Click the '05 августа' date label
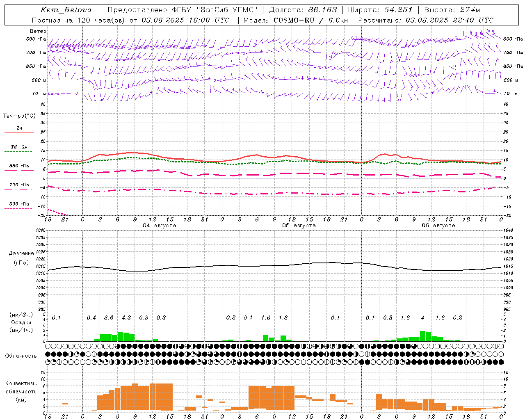The image size is (525, 420). [299, 226]
